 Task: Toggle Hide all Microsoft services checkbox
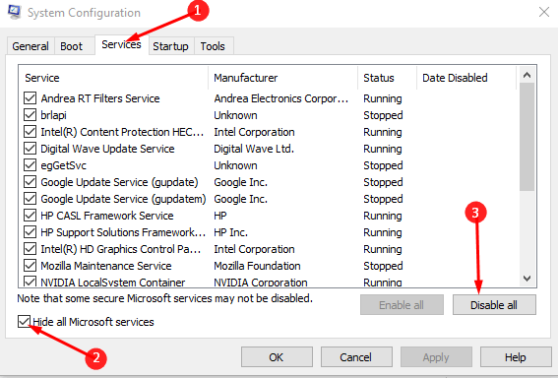pos(24,321)
